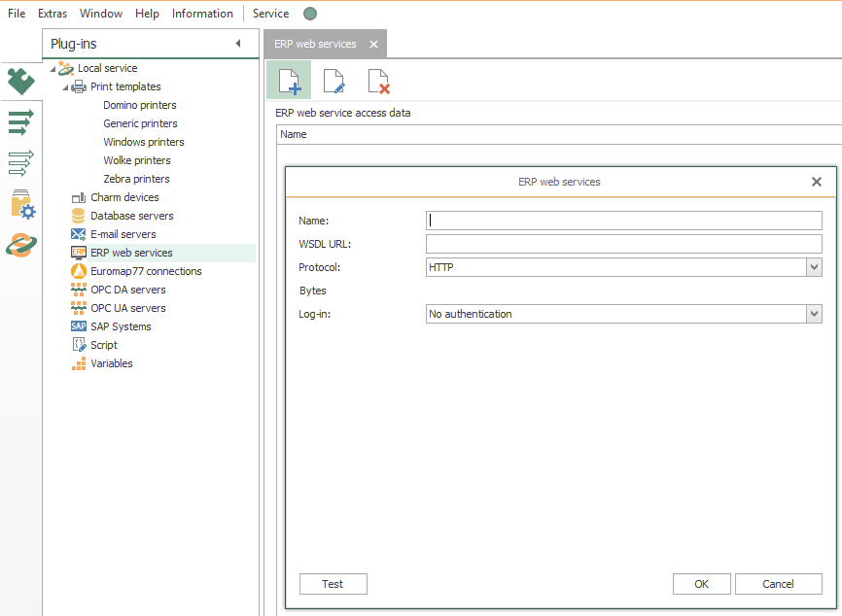This screenshot has height=616, width=842.
Task: Click the outlined arrows sidebar icon
Action: [21, 163]
